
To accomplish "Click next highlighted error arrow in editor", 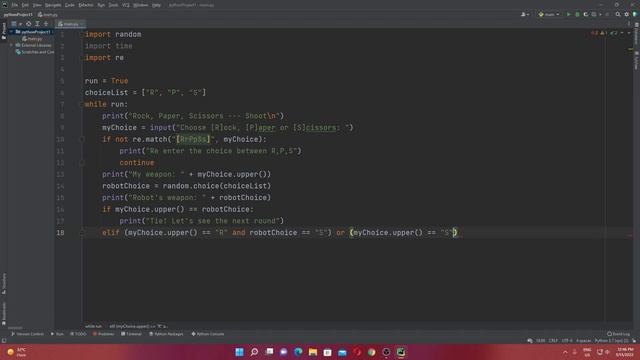I will tap(629, 33).
